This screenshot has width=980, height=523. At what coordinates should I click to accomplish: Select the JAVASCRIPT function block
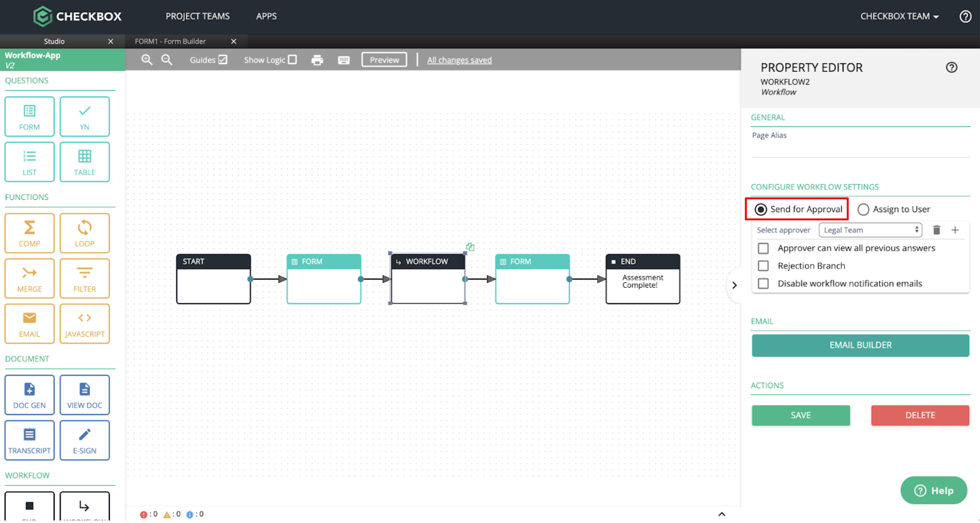point(85,324)
